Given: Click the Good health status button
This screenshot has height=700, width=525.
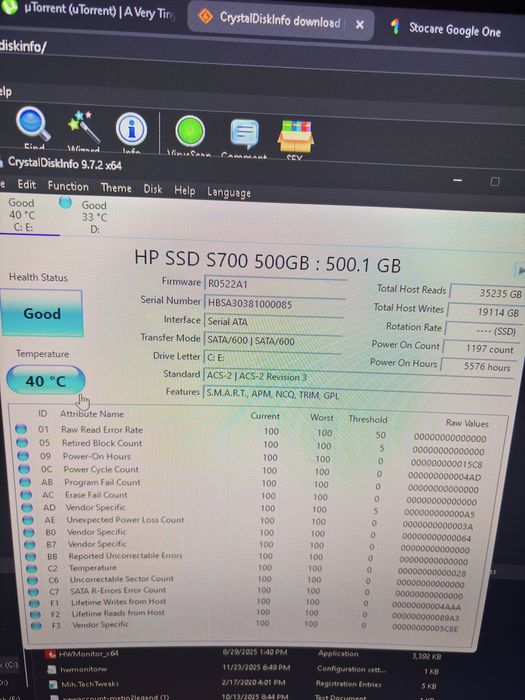Looking at the screenshot, I should (x=42, y=313).
